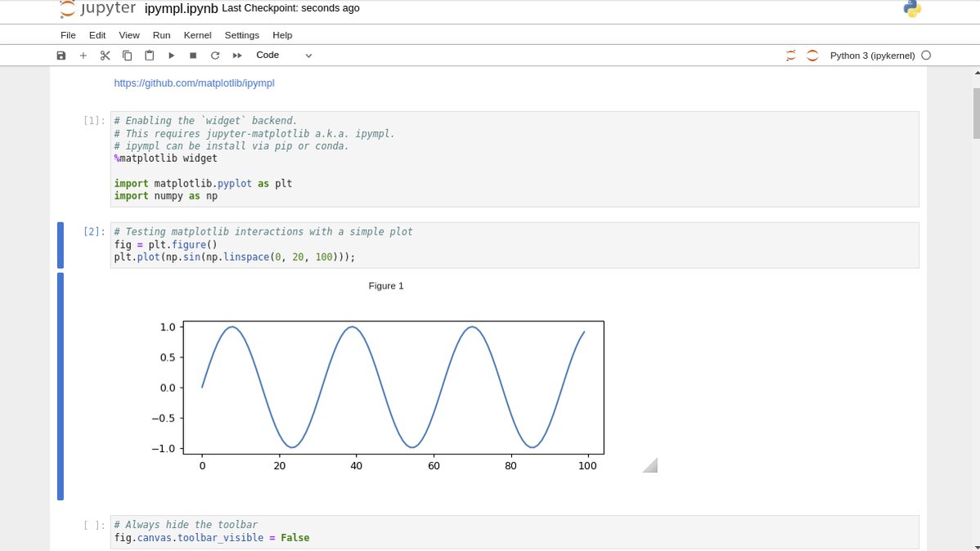The height and width of the screenshot is (551, 980).
Task: Insert a cell below with the plus icon
Action: [x=83, y=56]
